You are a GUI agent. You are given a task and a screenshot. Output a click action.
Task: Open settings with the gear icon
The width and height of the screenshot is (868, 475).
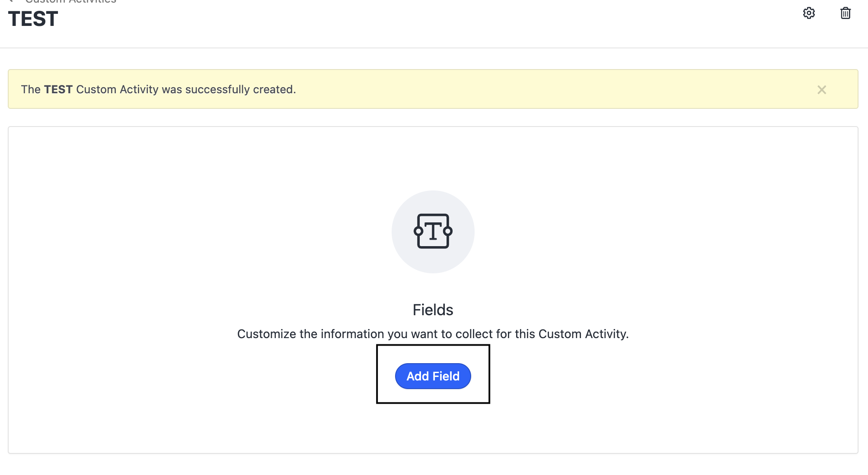(x=809, y=13)
